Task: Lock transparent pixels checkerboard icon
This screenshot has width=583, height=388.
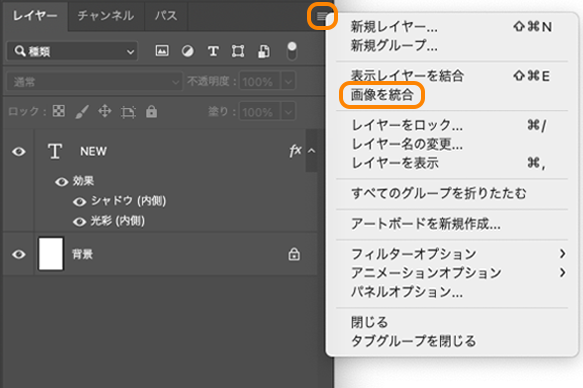Action: (x=59, y=111)
